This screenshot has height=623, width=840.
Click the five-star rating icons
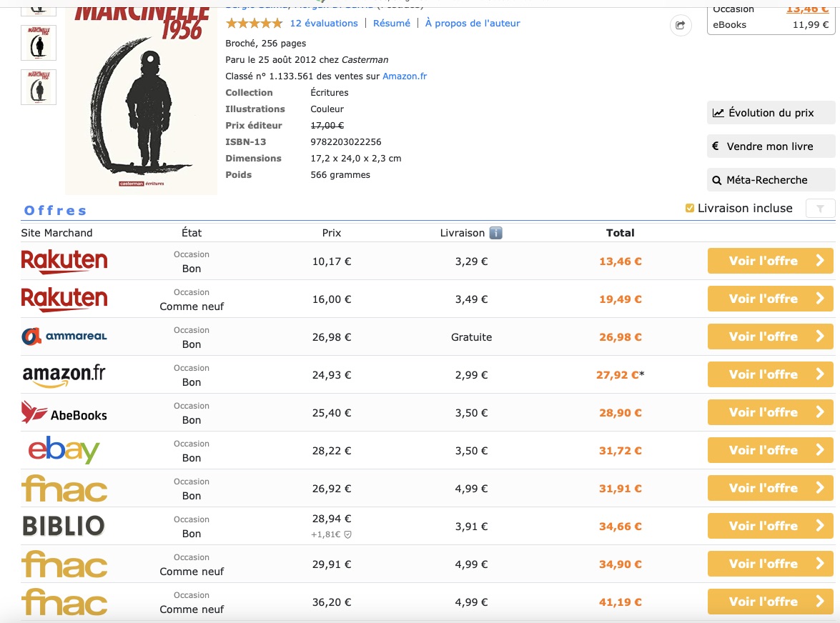pos(254,24)
